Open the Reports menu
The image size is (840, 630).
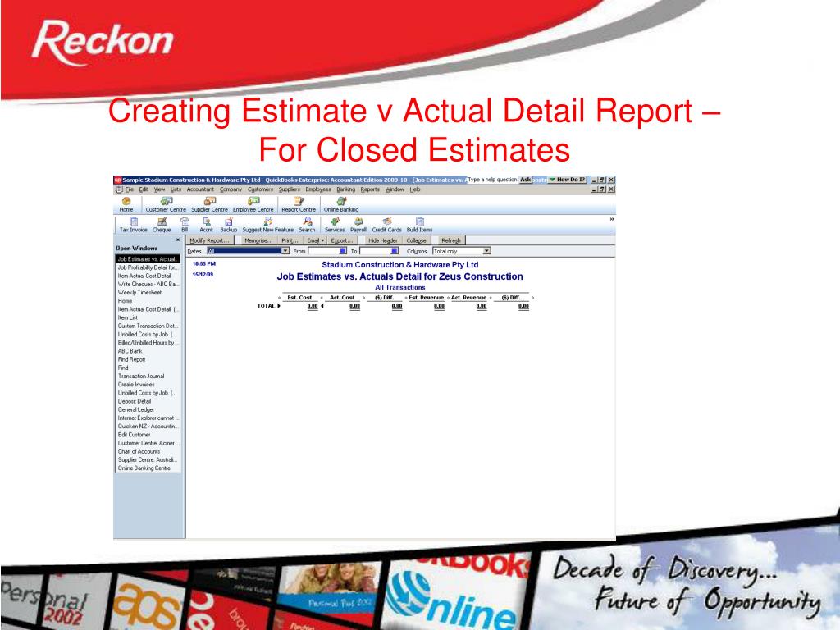(x=370, y=189)
